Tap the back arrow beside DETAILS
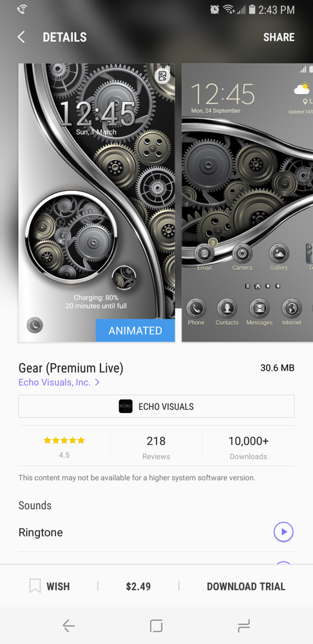Image resolution: width=313 pixels, height=644 pixels. pyautogui.click(x=21, y=37)
